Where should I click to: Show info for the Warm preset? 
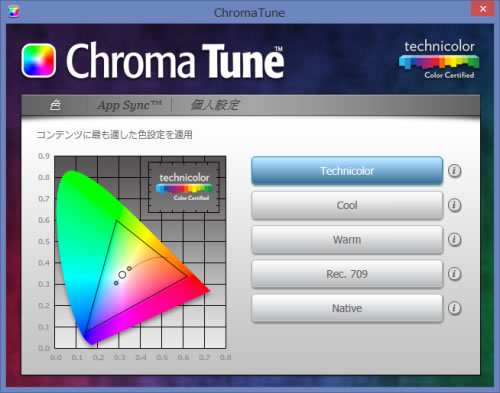pos(454,239)
